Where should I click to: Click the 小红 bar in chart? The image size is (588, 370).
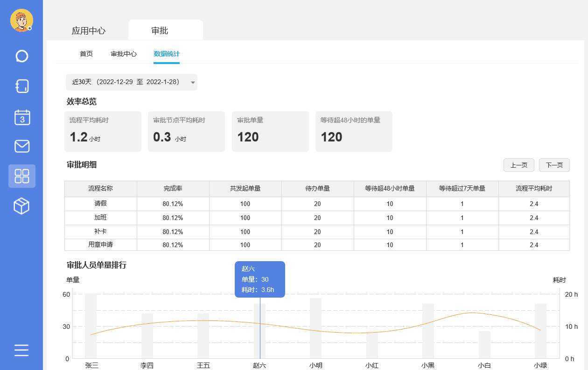tap(372, 345)
